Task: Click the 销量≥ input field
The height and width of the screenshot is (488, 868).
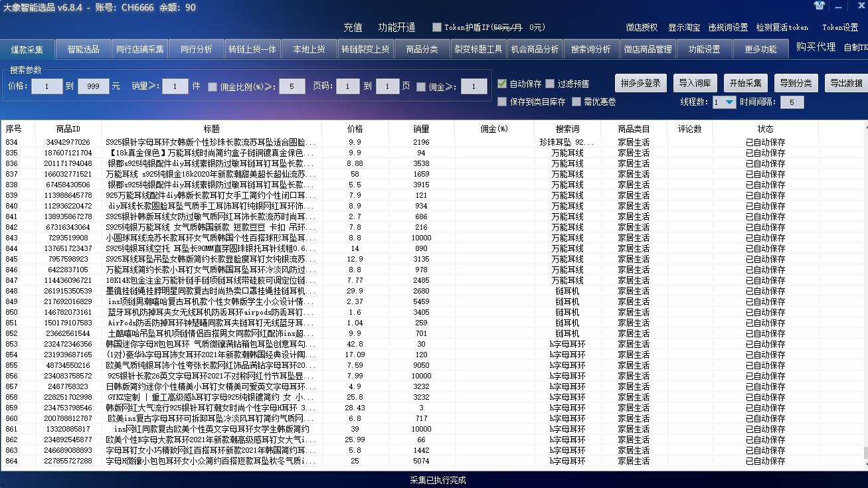Action: tap(175, 86)
